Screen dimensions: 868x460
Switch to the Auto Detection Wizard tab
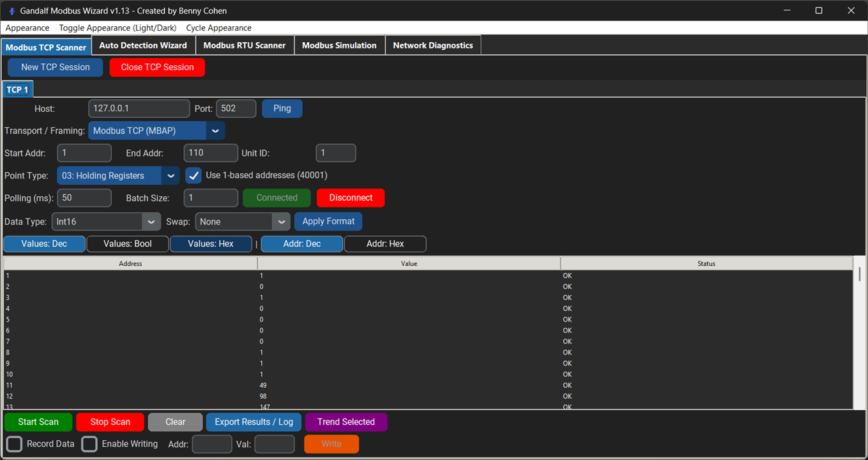(x=143, y=45)
